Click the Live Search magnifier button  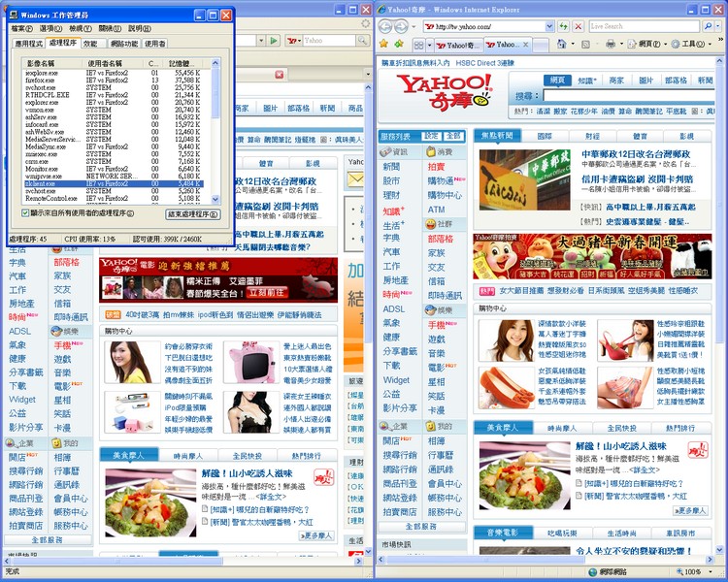coord(707,26)
